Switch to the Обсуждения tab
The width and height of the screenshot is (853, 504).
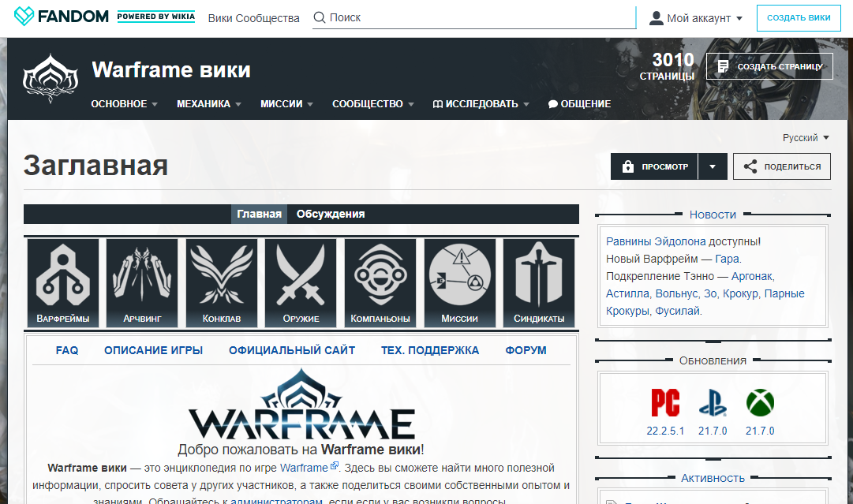point(331,214)
